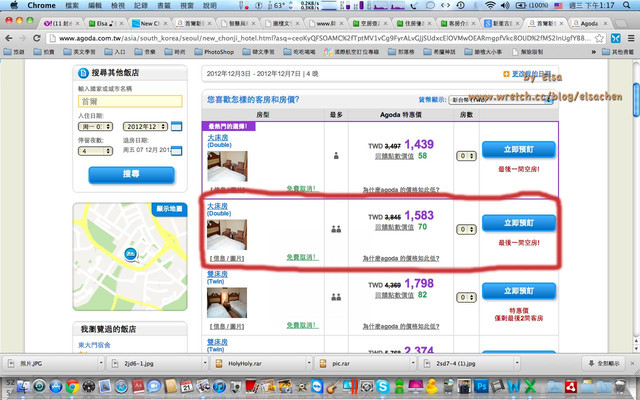Open the App Store dock icon
The image size is (640, 400).
56,386
